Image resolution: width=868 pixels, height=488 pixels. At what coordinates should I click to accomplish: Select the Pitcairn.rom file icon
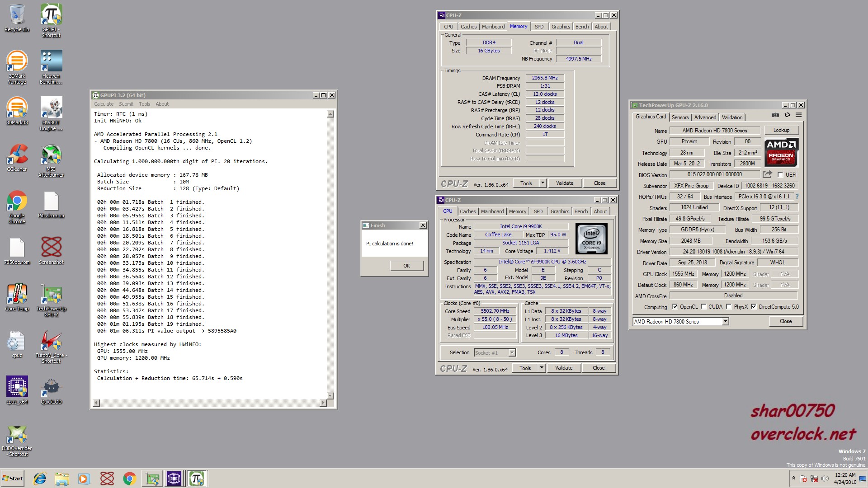coord(51,204)
